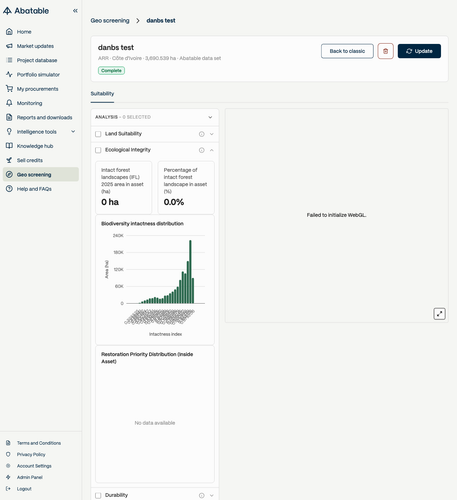The width and height of the screenshot is (457, 500).
Task: Collapse the sidebar with double-chevron icon
Action: (75, 11)
